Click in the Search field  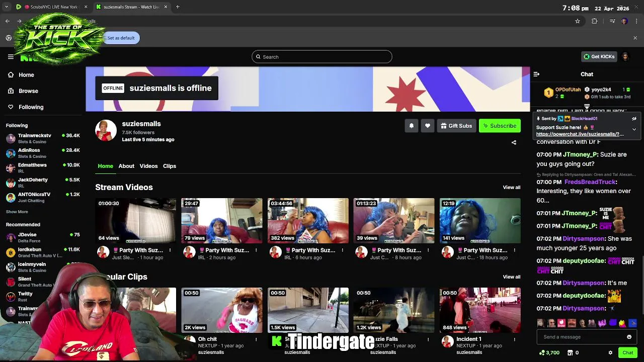click(322, 57)
